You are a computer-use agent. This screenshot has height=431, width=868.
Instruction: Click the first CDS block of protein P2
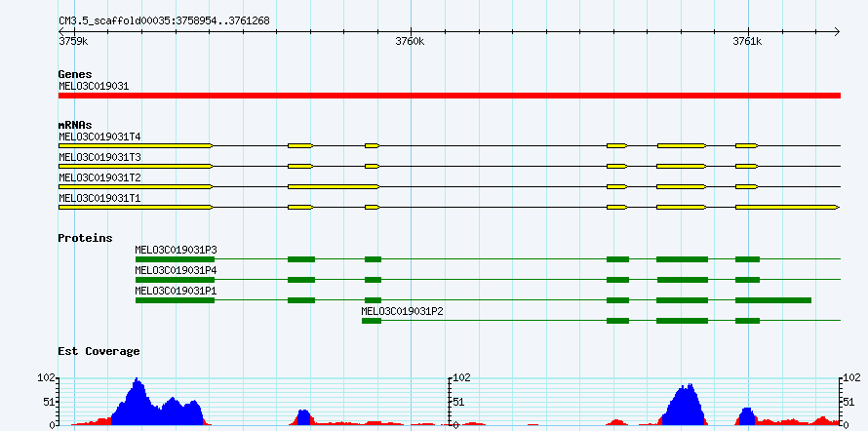tap(372, 321)
